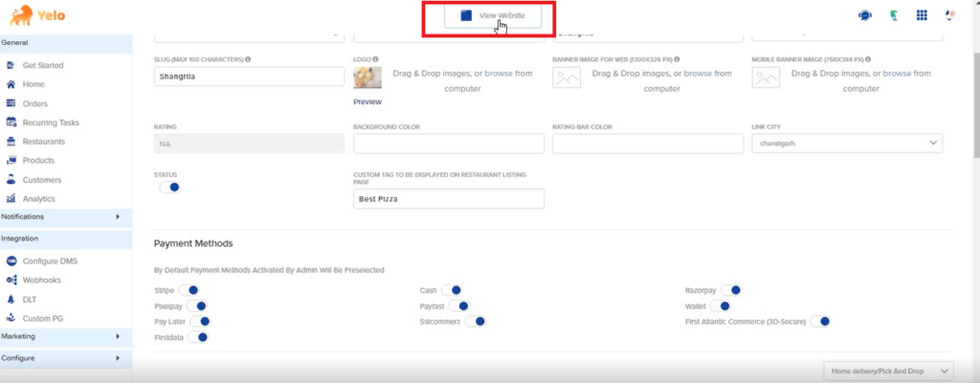The image size is (980, 383).
Task: Click the custom tag field containing Best Pizza
Action: [x=448, y=199]
